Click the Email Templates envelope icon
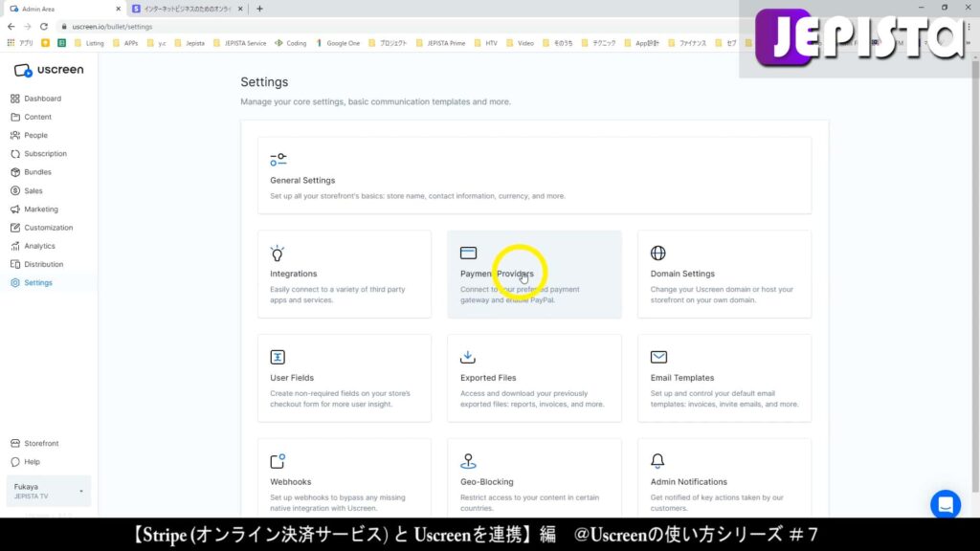The width and height of the screenshot is (980, 551). click(658, 357)
